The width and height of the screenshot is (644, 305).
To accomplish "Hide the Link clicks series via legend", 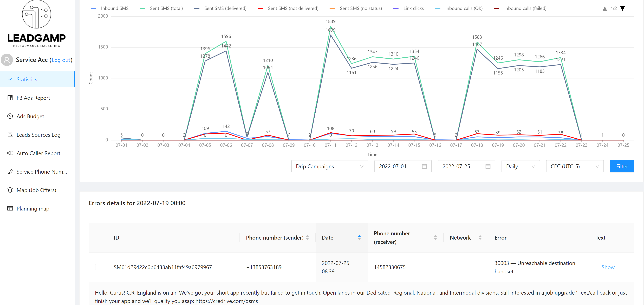I will pyautogui.click(x=413, y=9).
